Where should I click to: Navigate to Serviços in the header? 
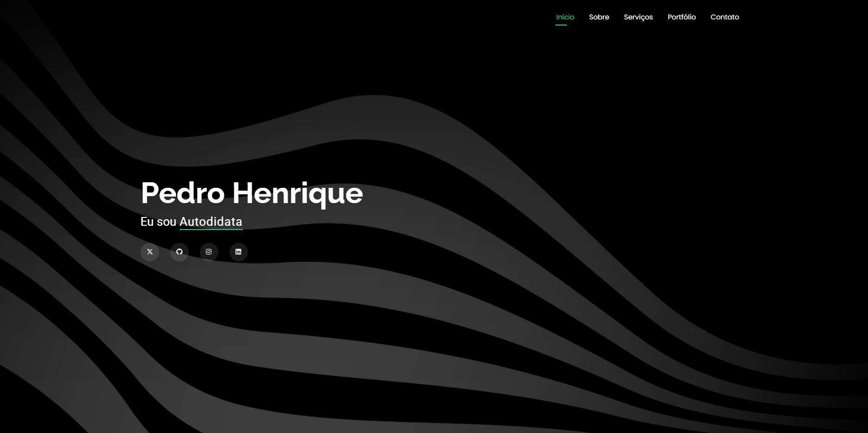pos(638,17)
